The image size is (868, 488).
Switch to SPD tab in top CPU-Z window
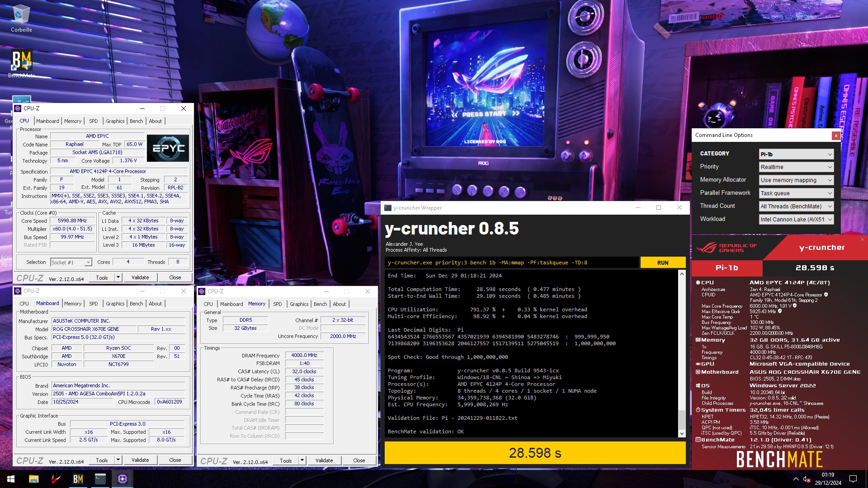(94, 121)
